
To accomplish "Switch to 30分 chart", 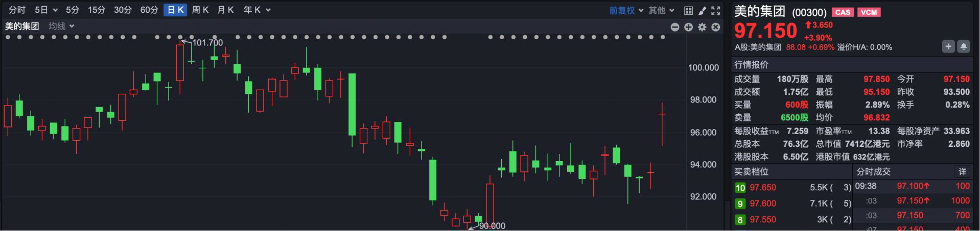I will pyautogui.click(x=123, y=10).
